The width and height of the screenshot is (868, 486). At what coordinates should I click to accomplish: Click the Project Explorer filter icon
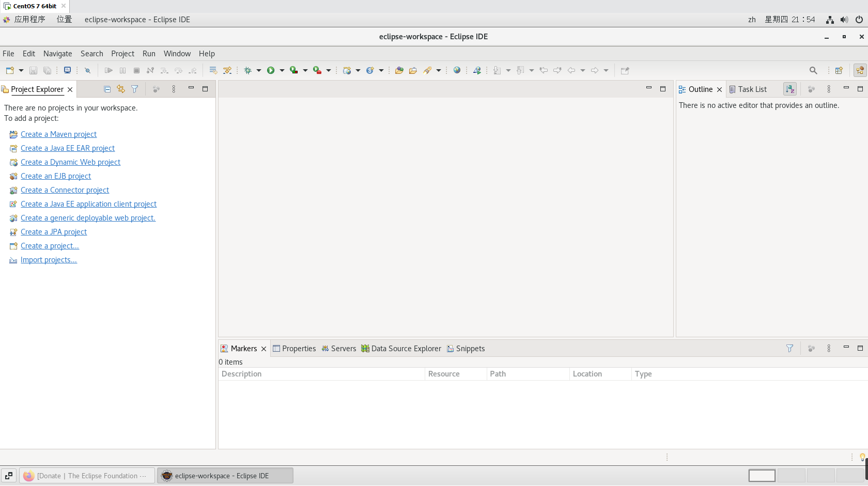pos(135,89)
